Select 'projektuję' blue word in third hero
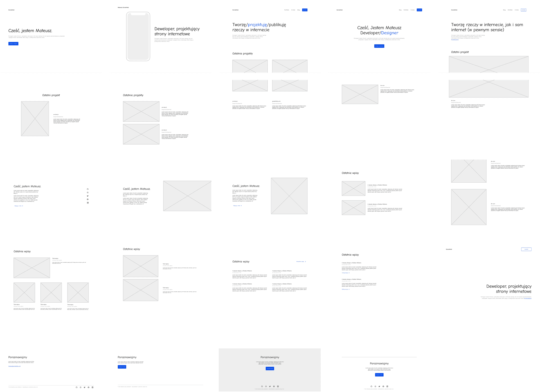Screen dimensions: 540x392 (x=257, y=25)
